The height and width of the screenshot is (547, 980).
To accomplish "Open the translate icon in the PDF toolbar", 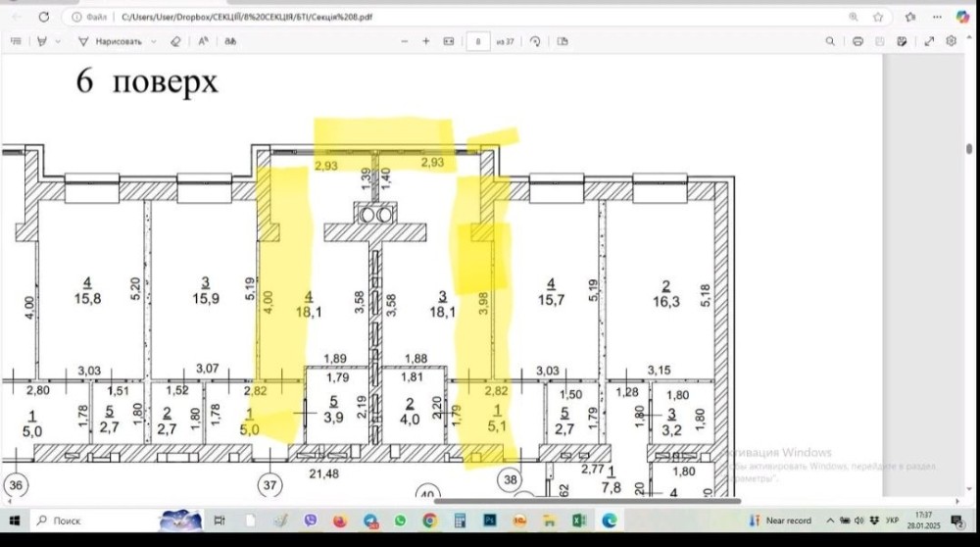I will tap(230, 41).
